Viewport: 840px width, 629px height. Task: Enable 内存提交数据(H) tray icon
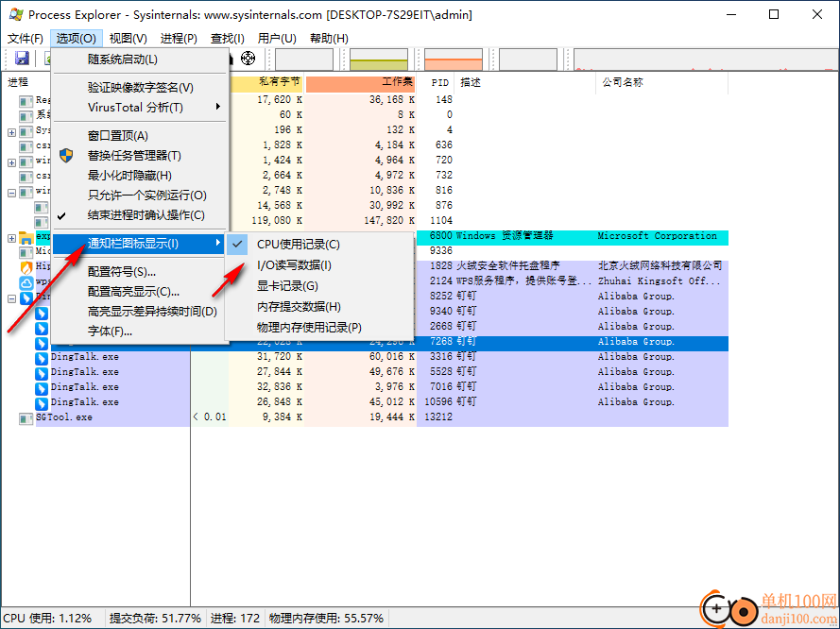point(319,307)
